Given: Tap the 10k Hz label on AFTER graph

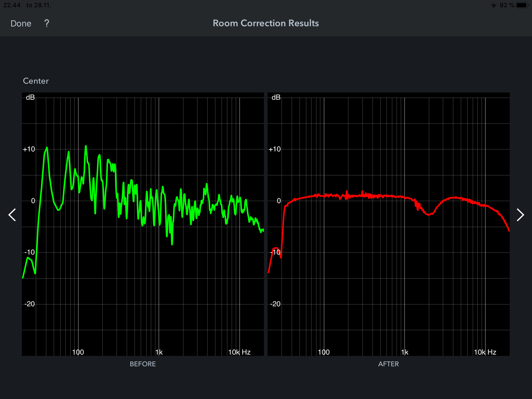Looking at the screenshot, I should point(485,352).
